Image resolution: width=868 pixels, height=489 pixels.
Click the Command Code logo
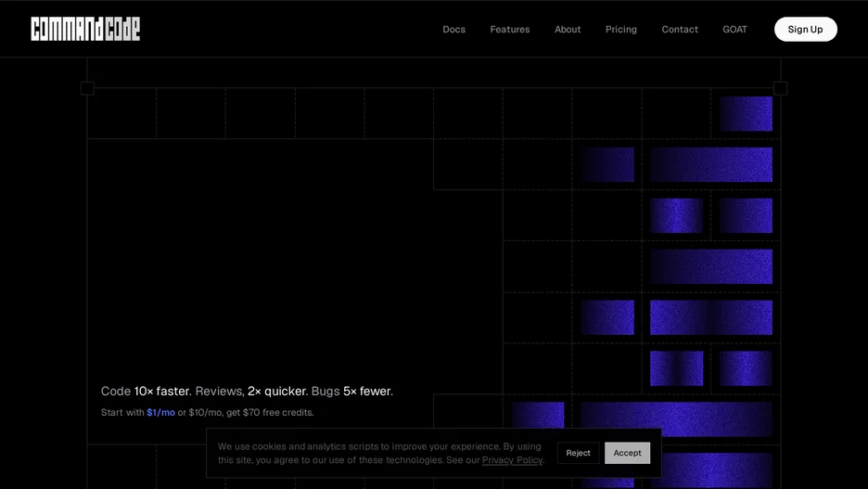85,29
